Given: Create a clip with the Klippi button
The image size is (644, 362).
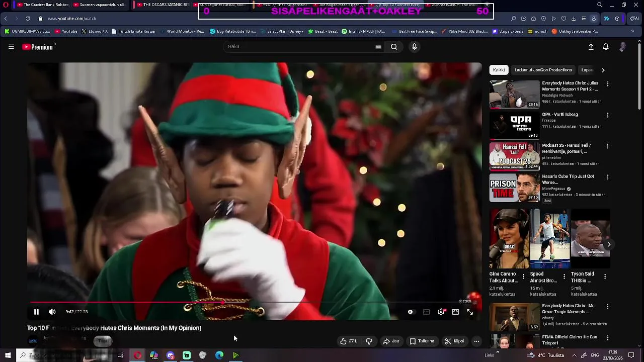Looking at the screenshot, I should 455,341.
